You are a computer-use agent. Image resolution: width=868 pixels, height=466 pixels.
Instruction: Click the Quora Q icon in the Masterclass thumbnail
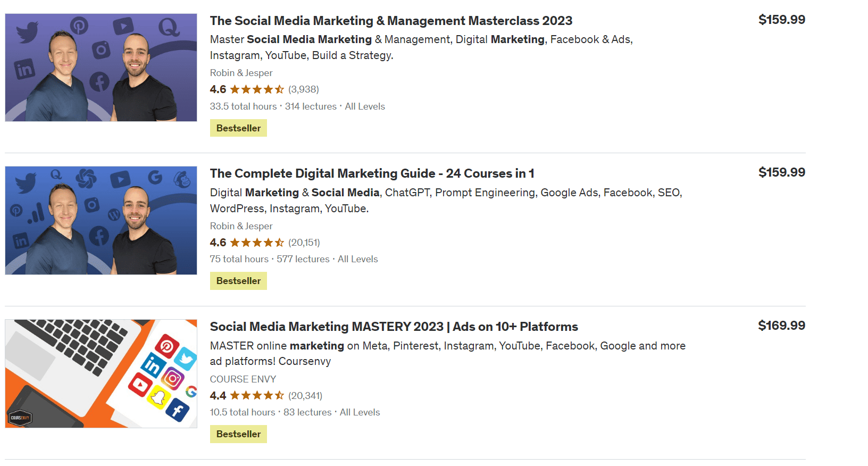click(169, 27)
